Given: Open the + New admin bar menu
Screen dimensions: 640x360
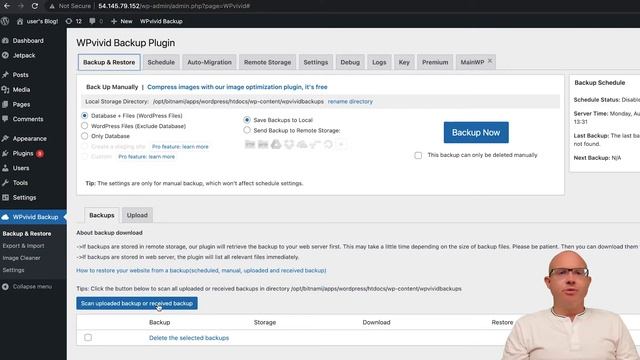Looking at the screenshot, I should coord(122,21).
